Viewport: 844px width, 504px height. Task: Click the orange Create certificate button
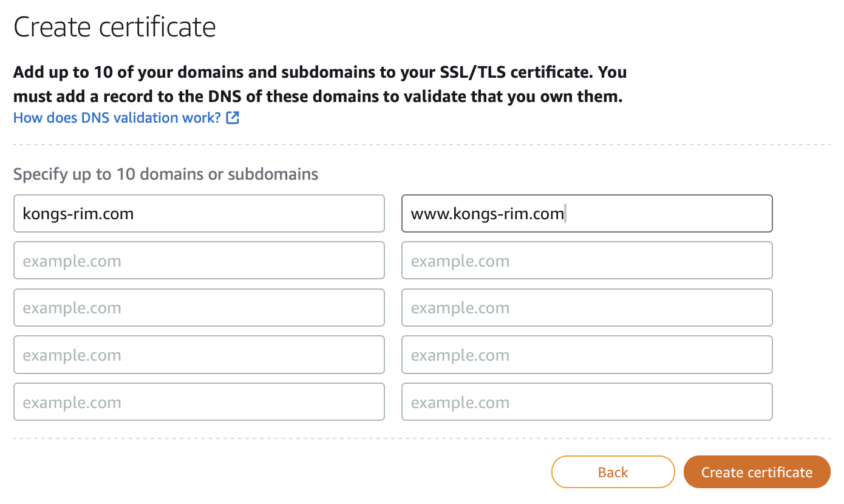tap(757, 472)
